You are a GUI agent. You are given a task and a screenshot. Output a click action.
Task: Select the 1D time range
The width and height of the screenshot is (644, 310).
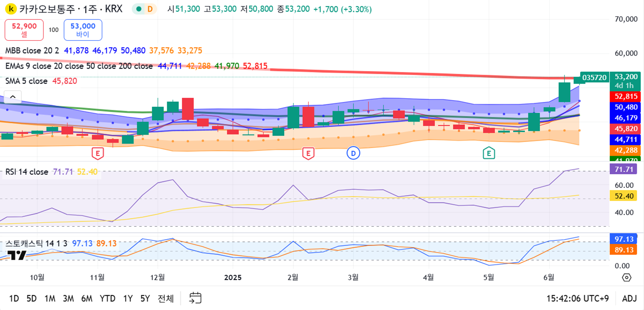pos(14,298)
